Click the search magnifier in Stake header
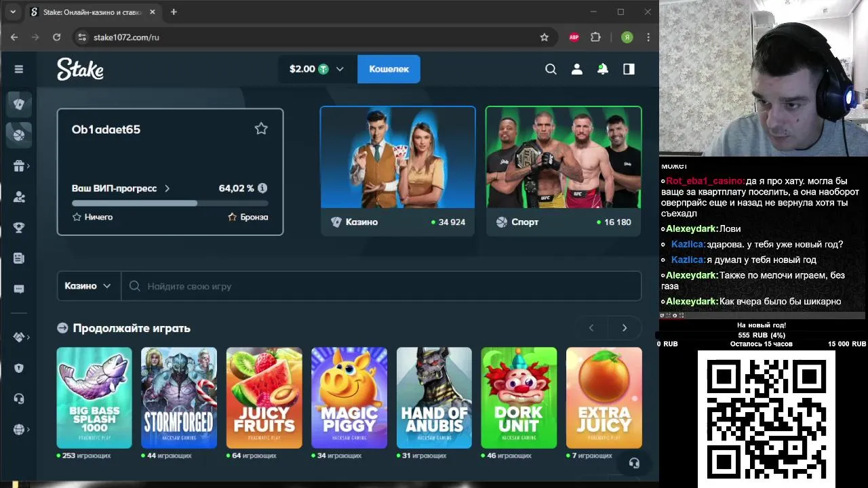868x488 pixels. pyautogui.click(x=551, y=69)
